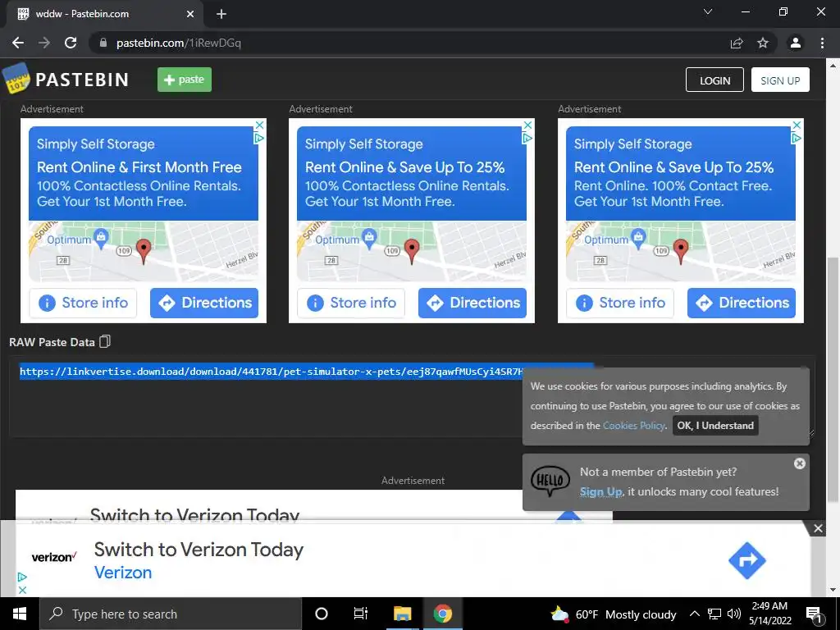Click the blue arrow on Verizon banner
This screenshot has height=630, width=840.
746,560
